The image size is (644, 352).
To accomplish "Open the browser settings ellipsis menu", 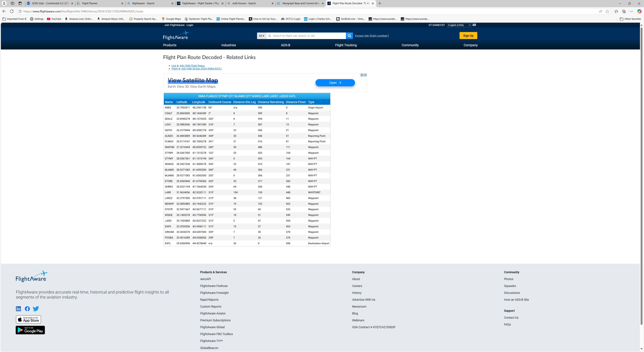I will (x=631, y=11).
